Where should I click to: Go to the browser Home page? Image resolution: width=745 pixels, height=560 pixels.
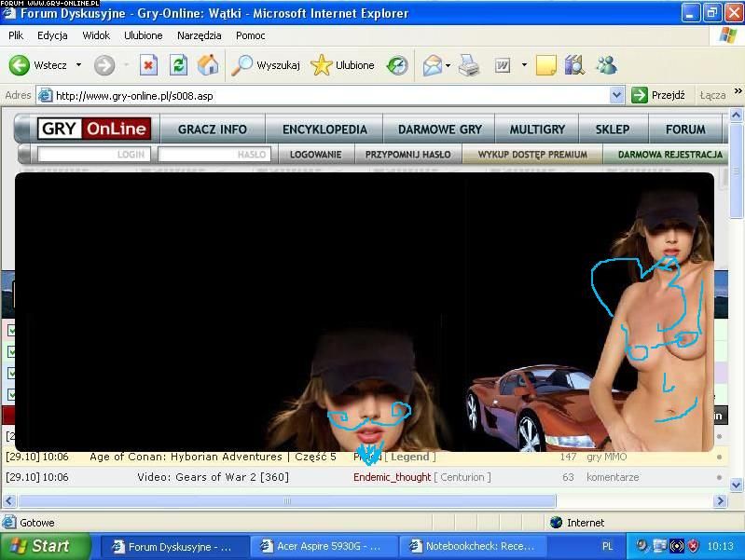(208, 65)
